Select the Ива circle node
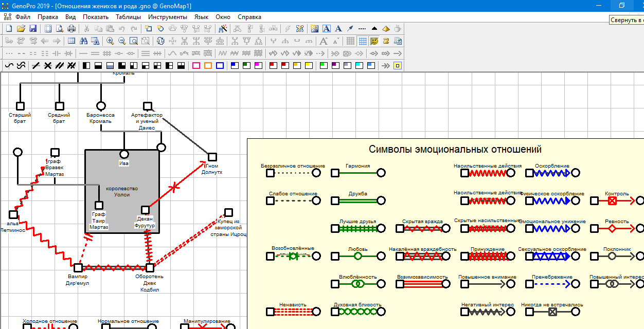This screenshot has height=329, width=644. pos(123,154)
